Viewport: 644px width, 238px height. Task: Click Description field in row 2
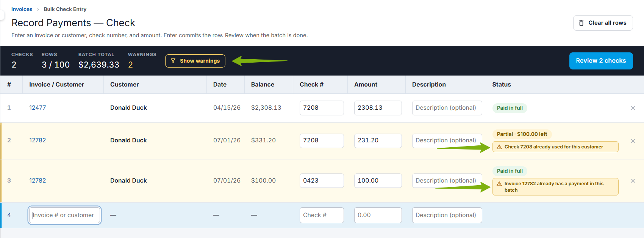tap(447, 140)
